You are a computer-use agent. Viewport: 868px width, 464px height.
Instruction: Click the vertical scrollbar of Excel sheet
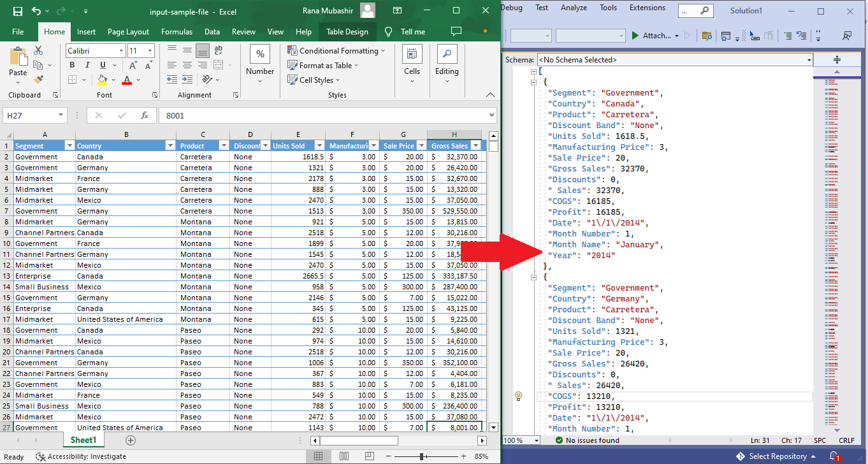point(493,282)
